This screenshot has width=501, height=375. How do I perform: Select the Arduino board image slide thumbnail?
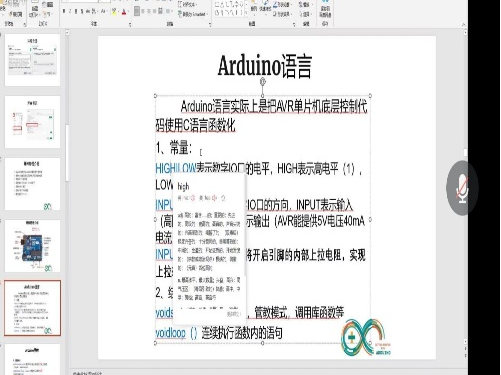tap(32, 246)
